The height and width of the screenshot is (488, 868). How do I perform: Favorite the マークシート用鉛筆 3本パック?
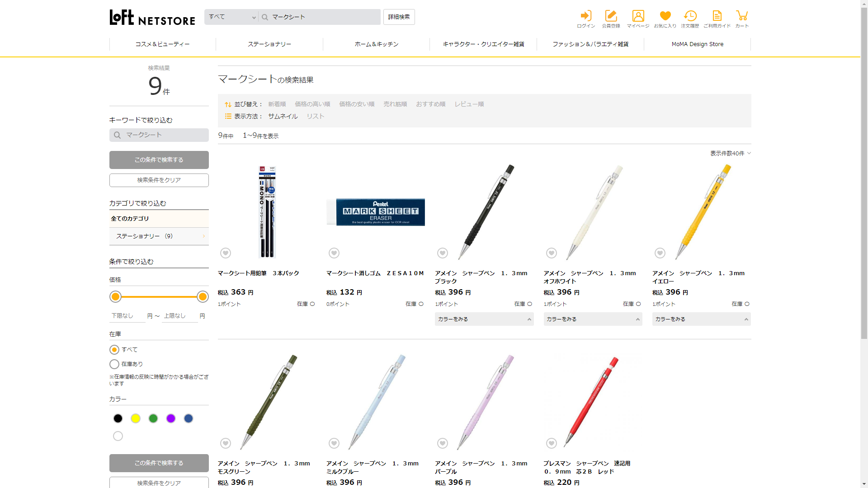click(226, 253)
